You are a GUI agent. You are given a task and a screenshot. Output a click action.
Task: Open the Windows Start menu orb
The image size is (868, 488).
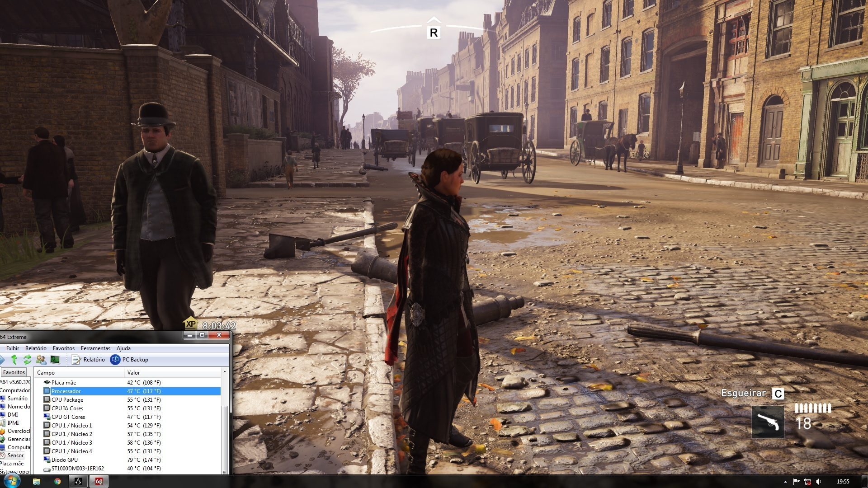(11, 481)
